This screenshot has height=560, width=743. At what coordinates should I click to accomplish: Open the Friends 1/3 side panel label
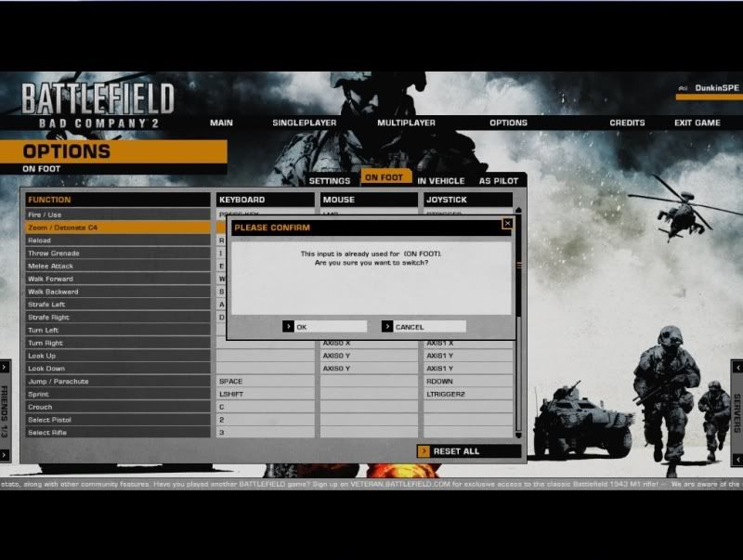point(5,410)
